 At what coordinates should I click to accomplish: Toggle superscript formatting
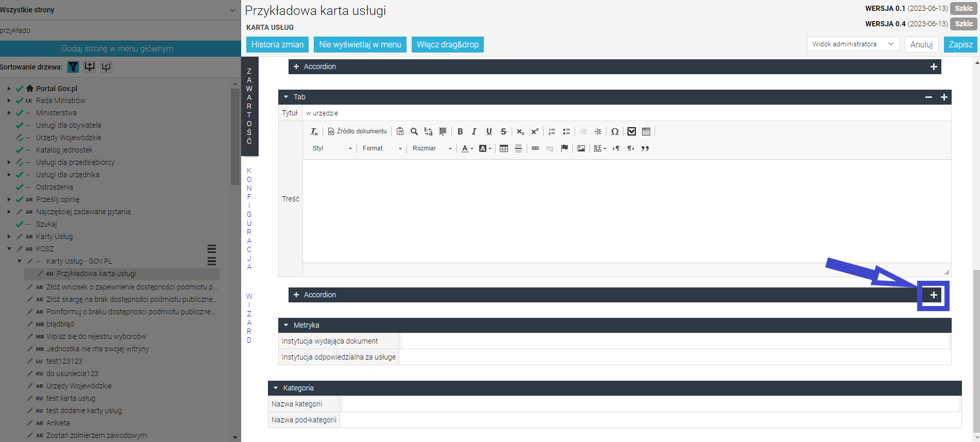[535, 132]
